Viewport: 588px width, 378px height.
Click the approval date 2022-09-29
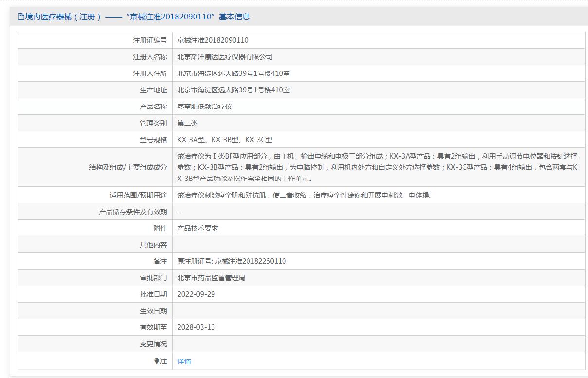point(196,294)
